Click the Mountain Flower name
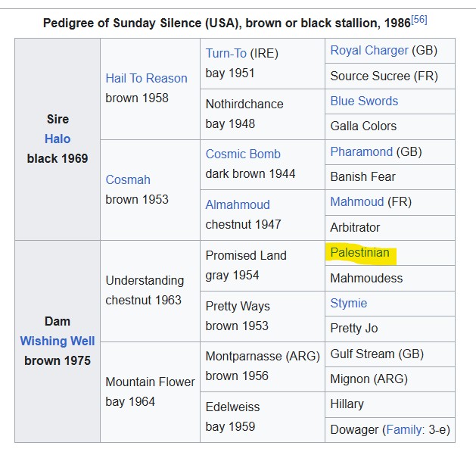This screenshot has width=476, height=449. (150, 382)
